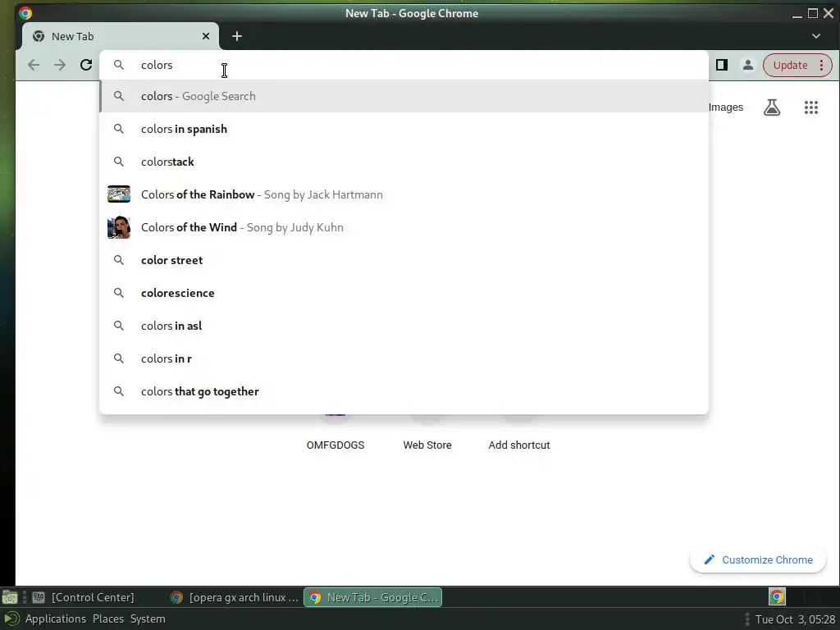The image size is (840, 630).
Task: Open the System menu in the panel
Action: [148, 619]
